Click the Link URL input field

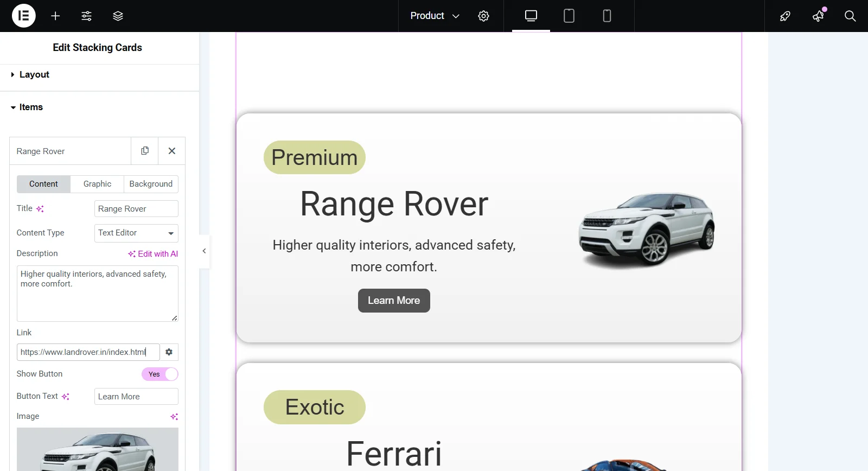88,352
